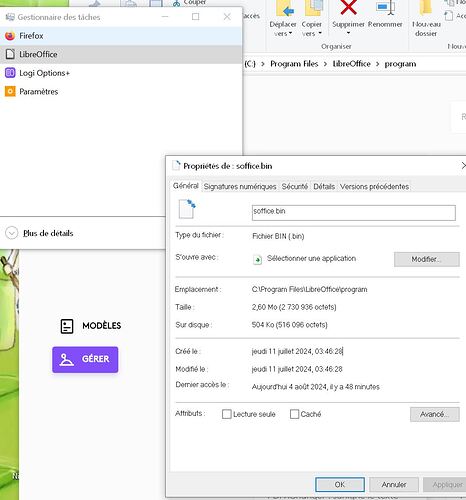Click the Renommer icon in ribbon
Viewport: 466px width, 500px height.
[x=386, y=8]
